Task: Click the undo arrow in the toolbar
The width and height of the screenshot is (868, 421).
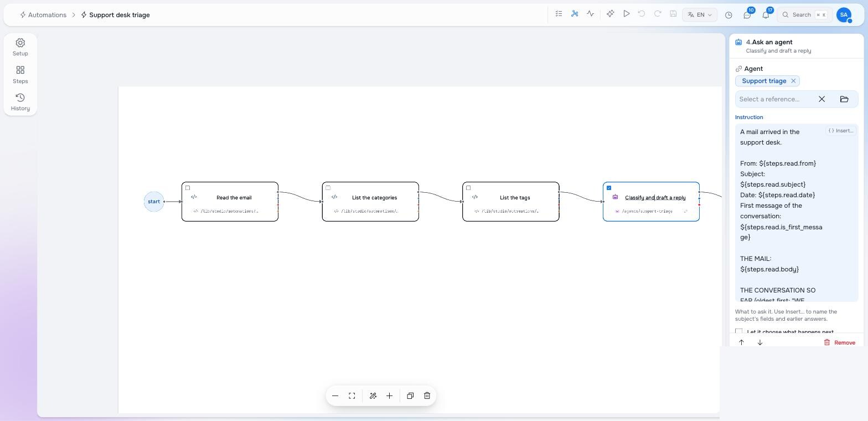Action: [x=642, y=14]
